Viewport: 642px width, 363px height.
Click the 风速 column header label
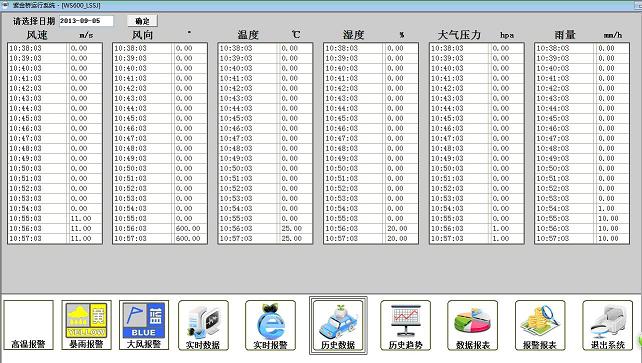tap(37, 35)
